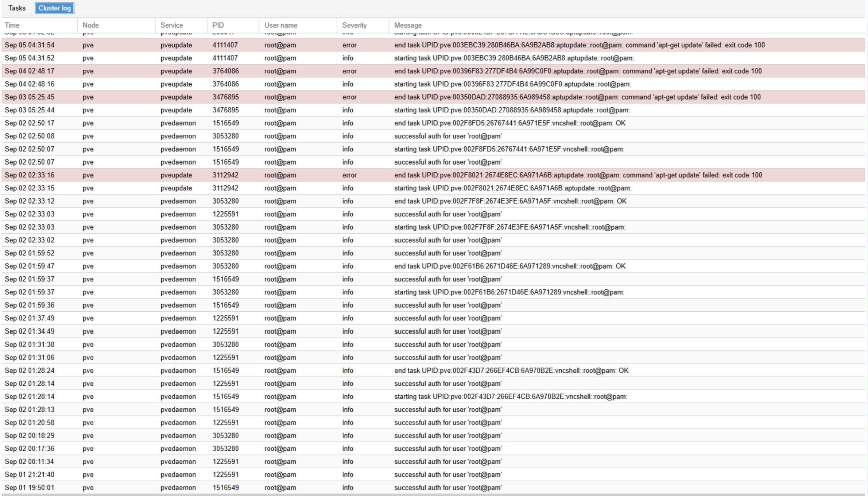Image resolution: width=868 pixels, height=496 pixels.
Task: Click the Message column header
Action: point(627,25)
